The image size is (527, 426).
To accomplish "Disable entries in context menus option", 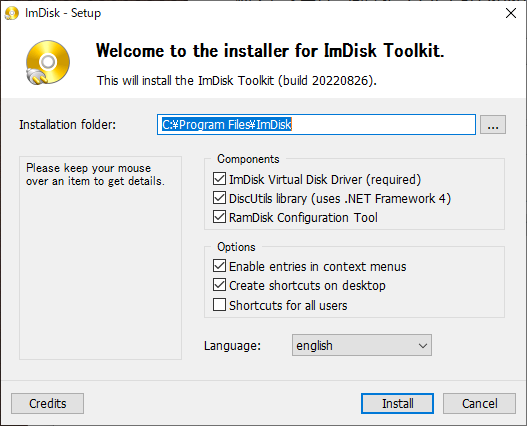I will click(x=219, y=266).
